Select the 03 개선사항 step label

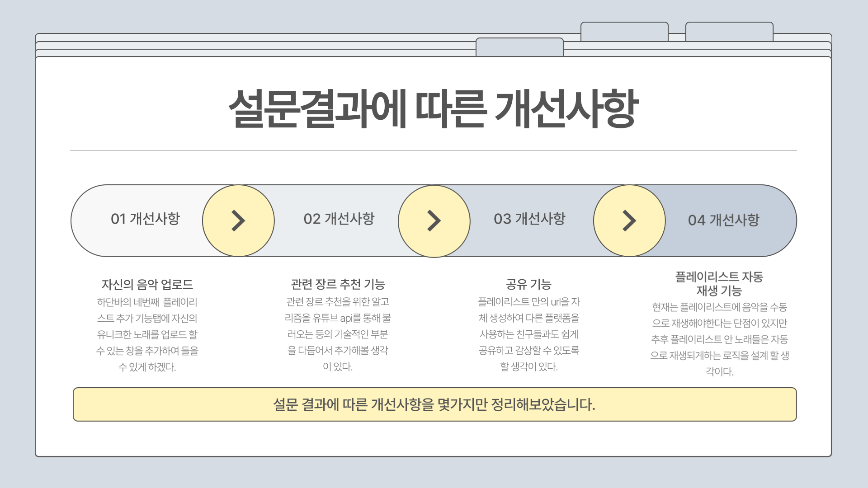pyautogui.click(x=529, y=219)
